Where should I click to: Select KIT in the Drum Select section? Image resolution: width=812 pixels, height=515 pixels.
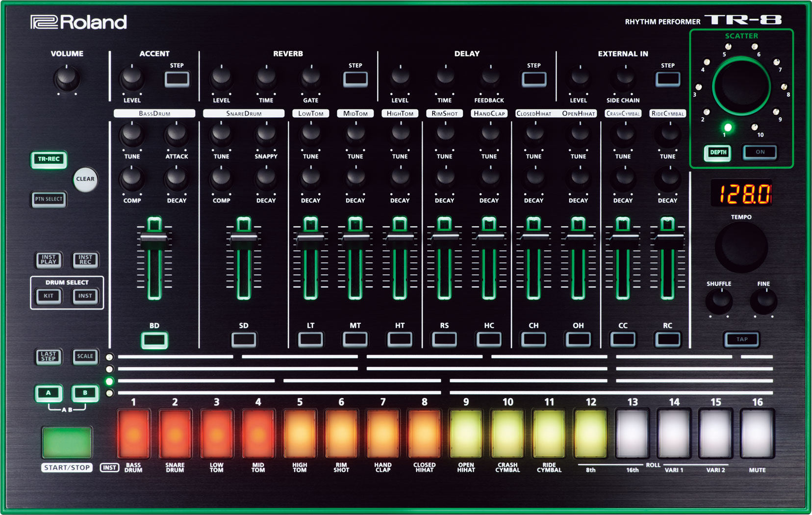[49, 296]
